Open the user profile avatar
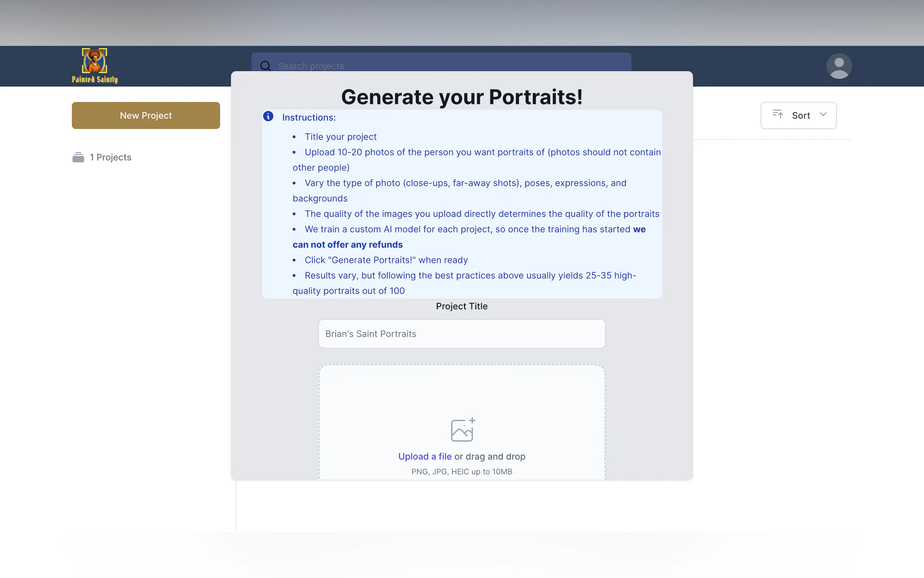The image size is (924, 578). (839, 66)
